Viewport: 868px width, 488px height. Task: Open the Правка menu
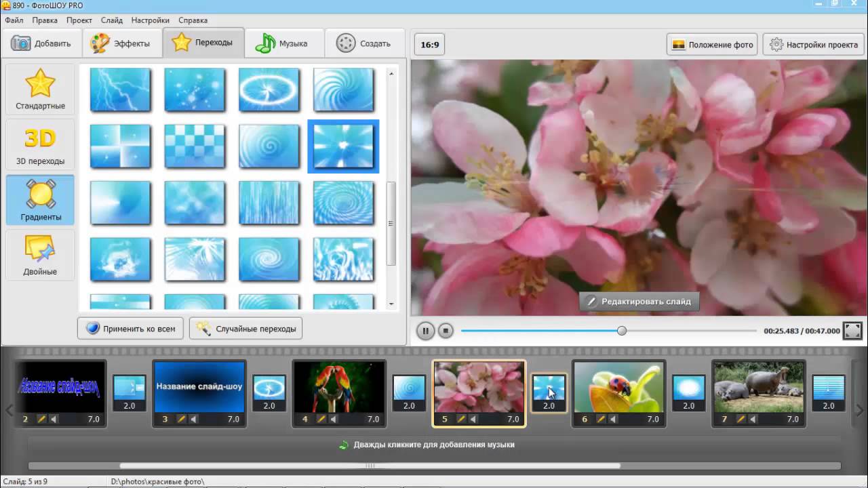(45, 20)
